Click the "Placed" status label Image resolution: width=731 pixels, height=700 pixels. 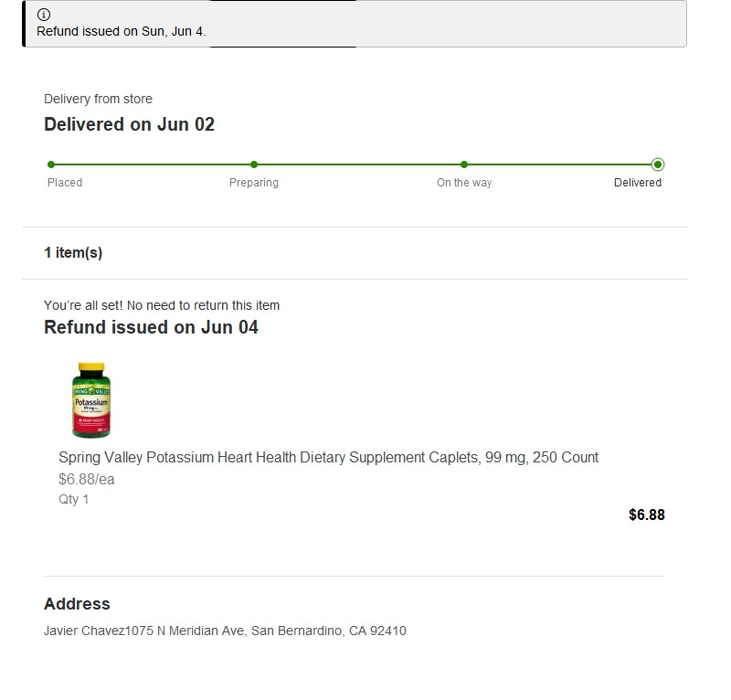pyautogui.click(x=65, y=183)
